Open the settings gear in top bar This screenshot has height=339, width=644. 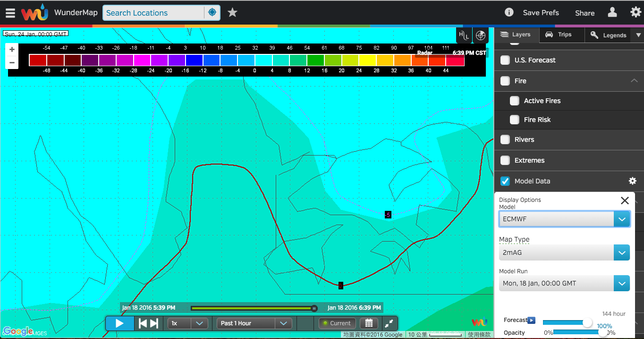[636, 12]
